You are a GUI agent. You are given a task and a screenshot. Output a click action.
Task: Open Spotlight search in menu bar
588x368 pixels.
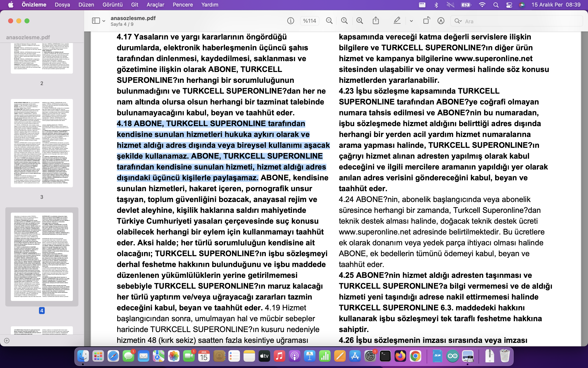(x=496, y=5)
